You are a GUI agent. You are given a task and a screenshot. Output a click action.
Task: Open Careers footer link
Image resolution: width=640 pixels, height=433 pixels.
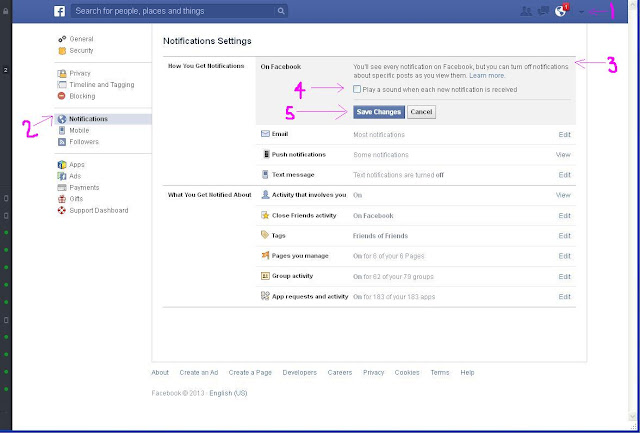[x=340, y=373]
